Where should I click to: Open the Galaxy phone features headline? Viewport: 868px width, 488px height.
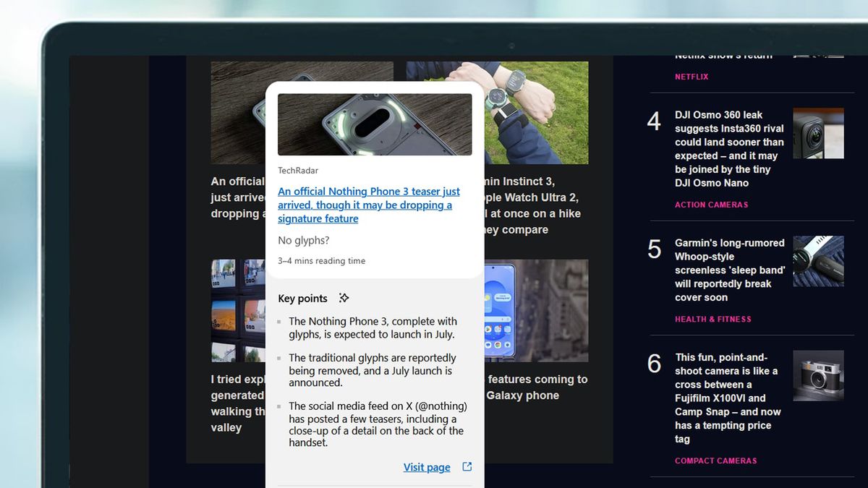pos(539,387)
